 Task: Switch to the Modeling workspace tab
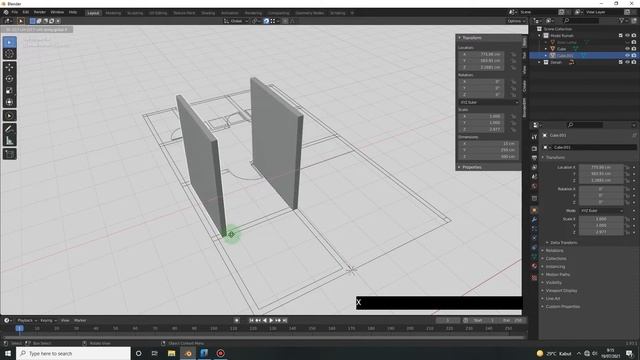pyautogui.click(x=113, y=13)
